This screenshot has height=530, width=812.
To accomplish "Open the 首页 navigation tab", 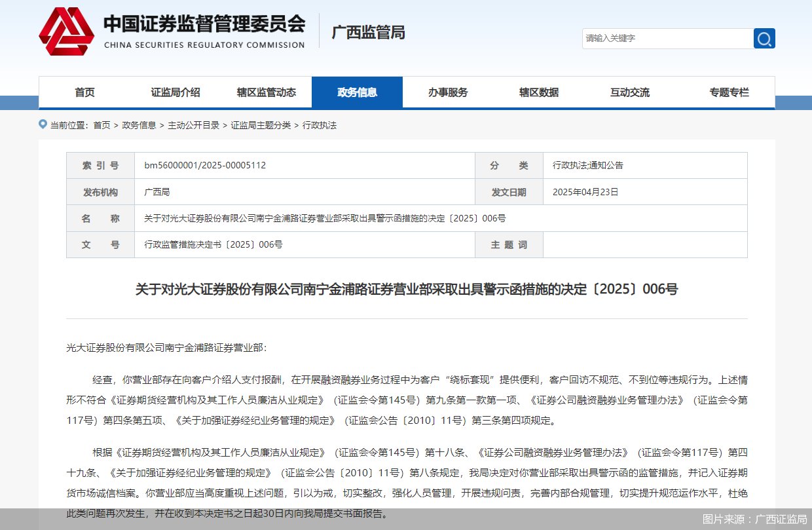I will pyautogui.click(x=84, y=92).
